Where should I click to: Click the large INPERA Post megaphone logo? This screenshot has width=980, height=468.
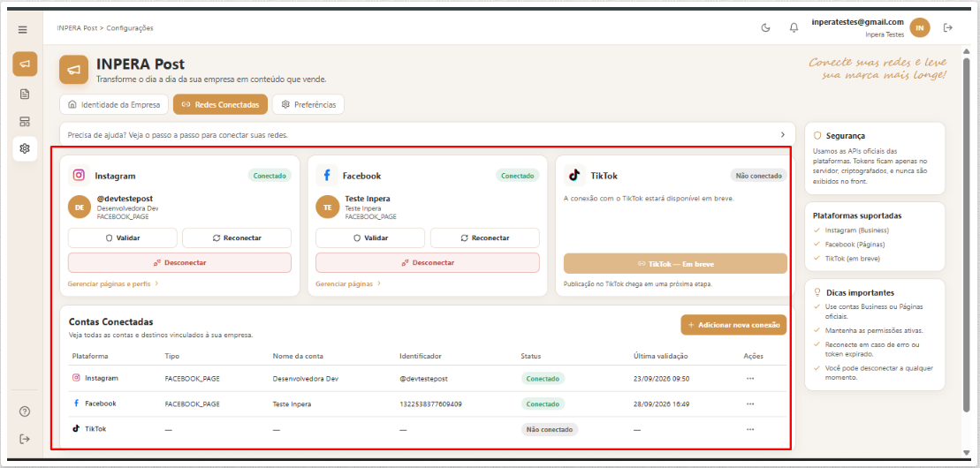tap(73, 70)
